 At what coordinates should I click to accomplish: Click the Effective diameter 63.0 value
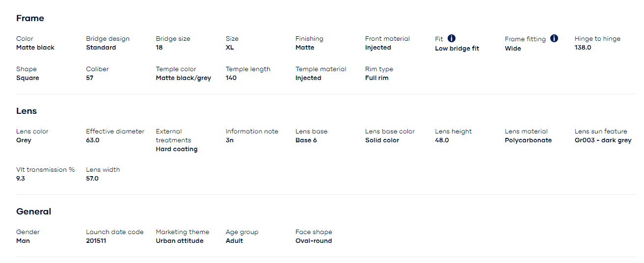[x=93, y=140]
